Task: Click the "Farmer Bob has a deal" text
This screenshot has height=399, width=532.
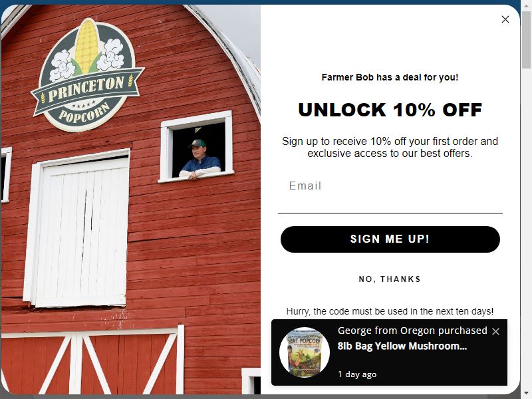Action: 390,77
